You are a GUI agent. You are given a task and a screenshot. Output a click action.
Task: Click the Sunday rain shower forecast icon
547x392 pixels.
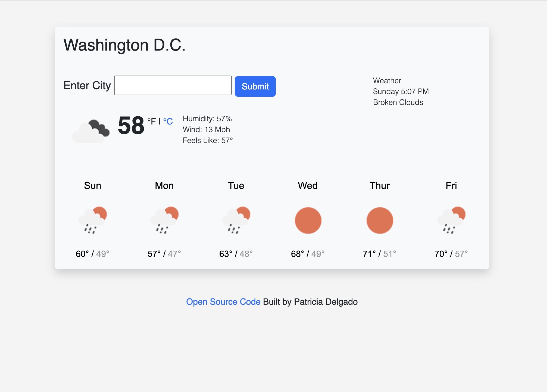click(92, 219)
